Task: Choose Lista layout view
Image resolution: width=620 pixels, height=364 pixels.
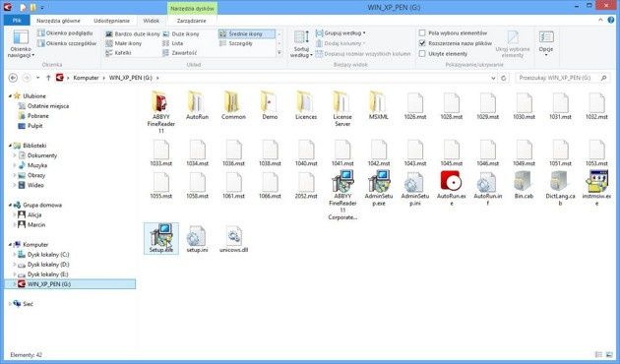Action: tap(173, 43)
